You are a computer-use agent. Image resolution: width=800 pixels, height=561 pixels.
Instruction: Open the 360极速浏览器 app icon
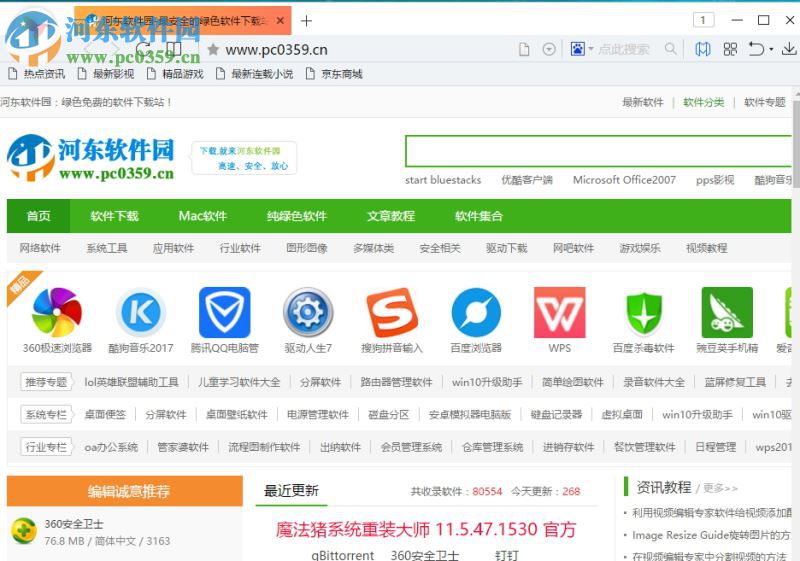coord(57,312)
